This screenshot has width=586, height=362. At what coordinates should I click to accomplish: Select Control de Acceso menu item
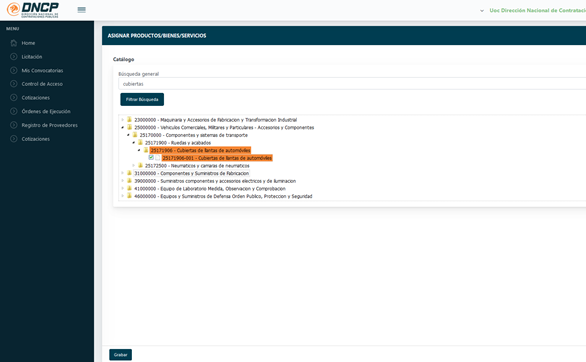click(42, 84)
